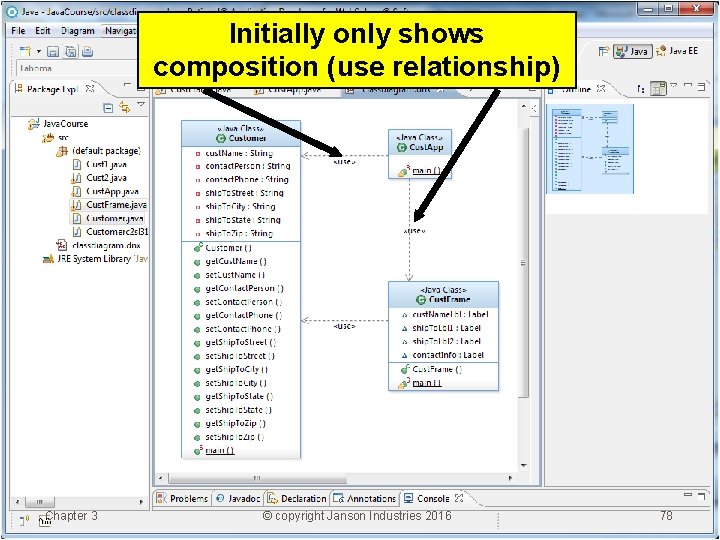Maximize the Outline view
The image size is (720, 540).
pyautogui.click(x=701, y=86)
